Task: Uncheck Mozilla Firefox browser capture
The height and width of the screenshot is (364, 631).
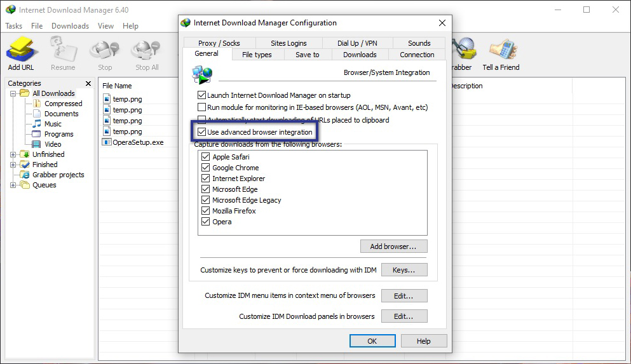Action: (206, 211)
